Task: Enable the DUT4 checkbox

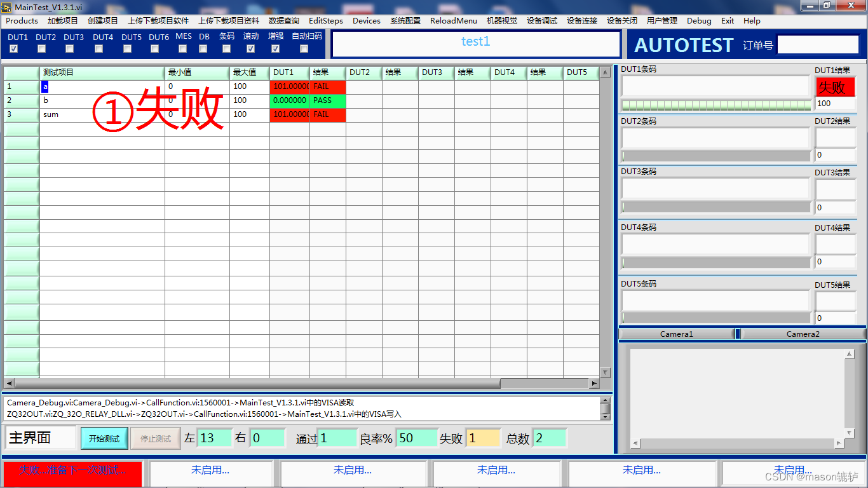Action: pyautogui.click(x=99, y=48)
